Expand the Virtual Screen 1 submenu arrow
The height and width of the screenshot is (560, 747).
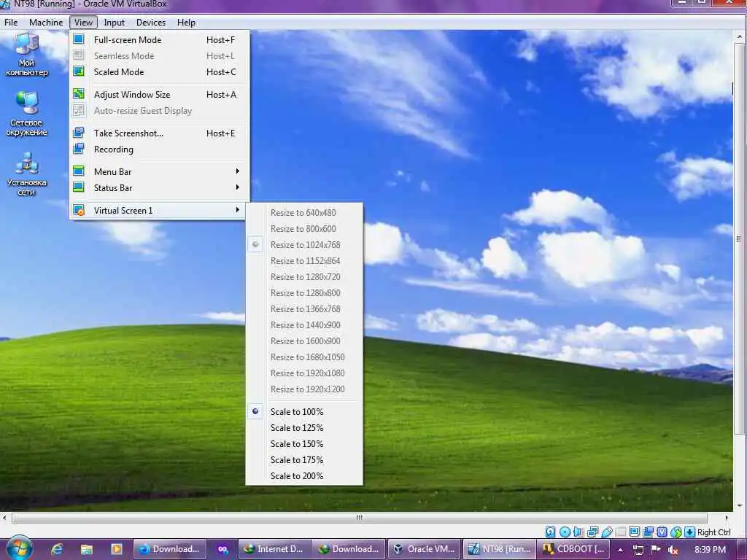click(237, 210)
